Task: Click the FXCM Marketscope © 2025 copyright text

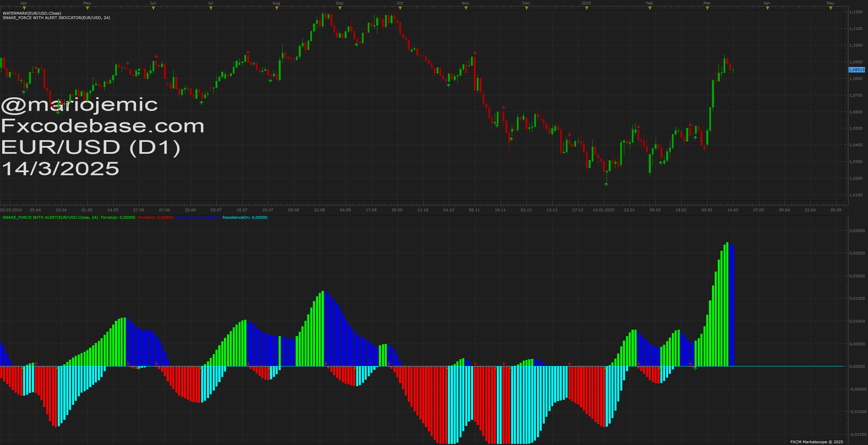Action: pyautogui.click(x=817, y=442)
